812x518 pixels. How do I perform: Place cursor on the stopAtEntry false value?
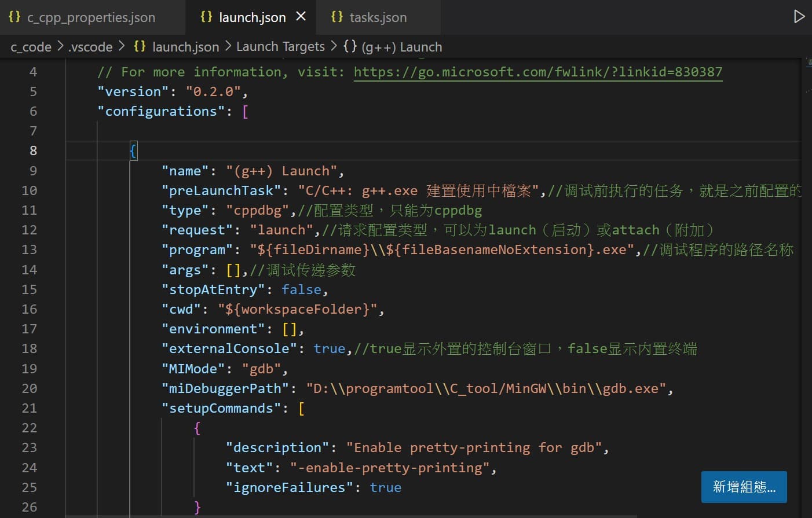click(301, 289)
